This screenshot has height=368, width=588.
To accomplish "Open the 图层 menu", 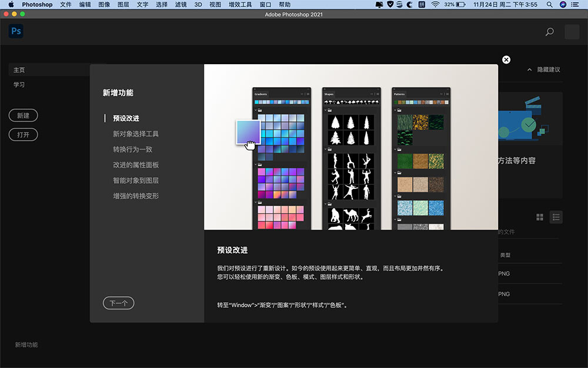I will pos(123,5).
